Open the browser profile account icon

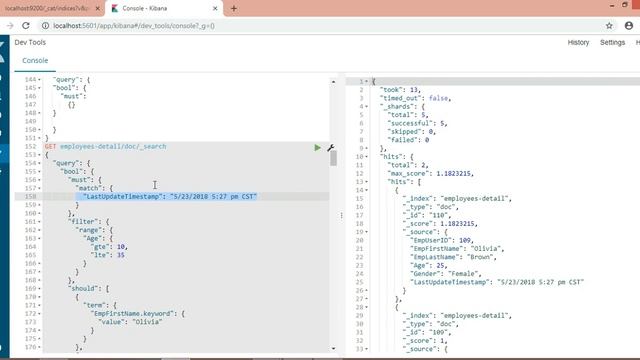tap(629, 26)
